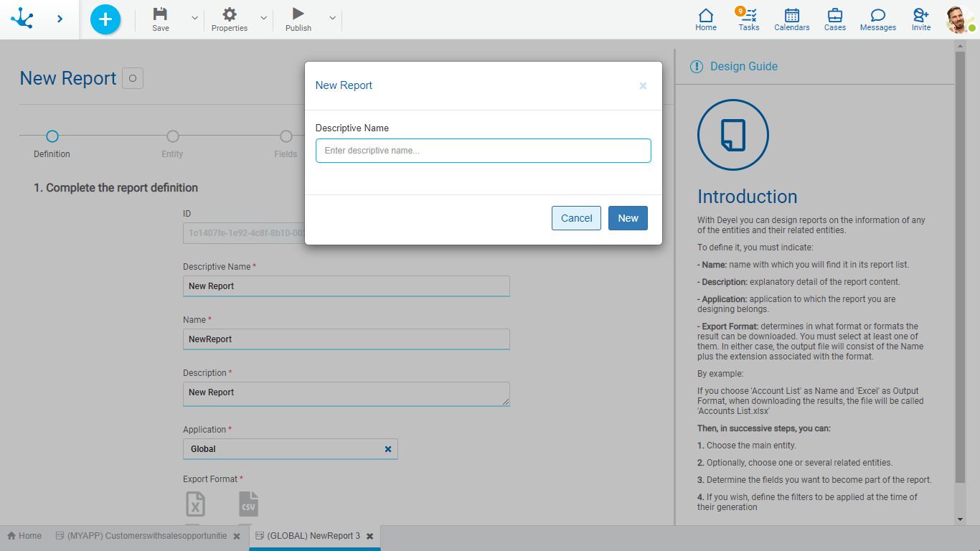Click the Invite user icon
The height and width of the screenshot is (551, 980).
(x=920, y=19)
